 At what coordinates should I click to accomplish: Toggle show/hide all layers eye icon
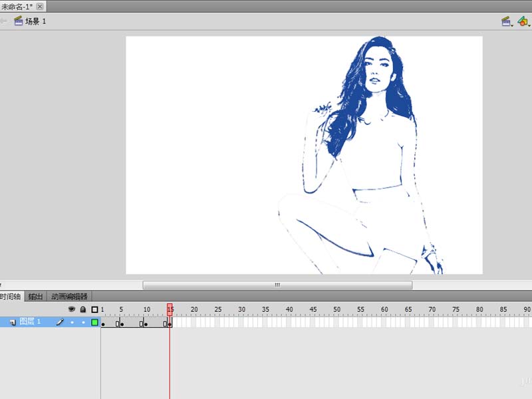coord(72,309)
